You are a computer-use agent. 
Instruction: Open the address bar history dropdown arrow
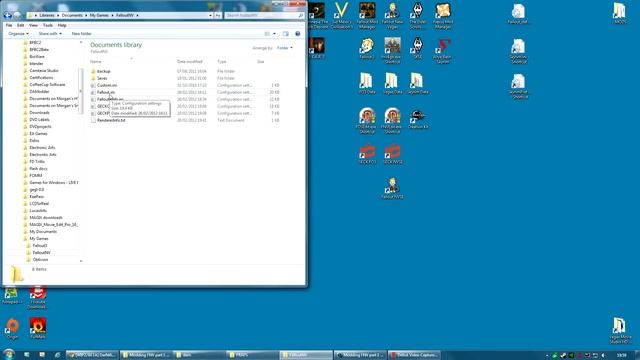coord(210,15)
